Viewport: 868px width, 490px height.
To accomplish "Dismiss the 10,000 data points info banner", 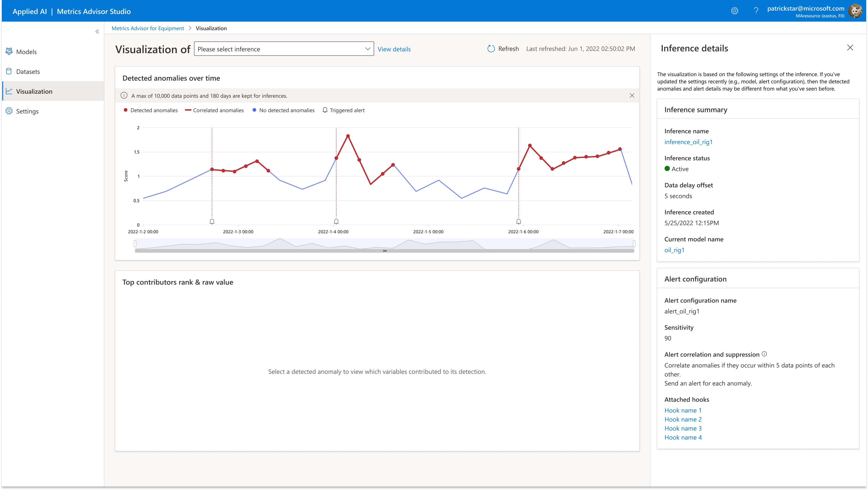I will pyautogui.click(x=632, y=96).
